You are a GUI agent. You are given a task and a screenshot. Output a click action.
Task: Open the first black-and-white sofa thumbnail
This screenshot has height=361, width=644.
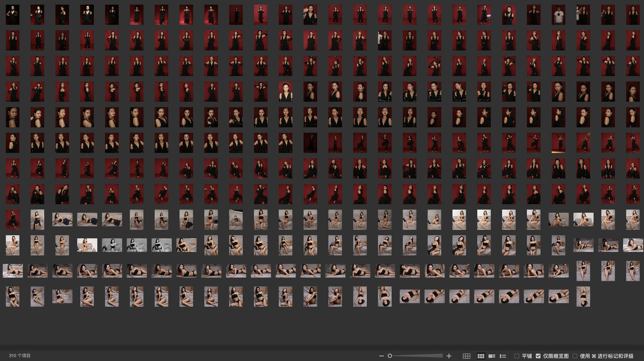click(112, 245)
